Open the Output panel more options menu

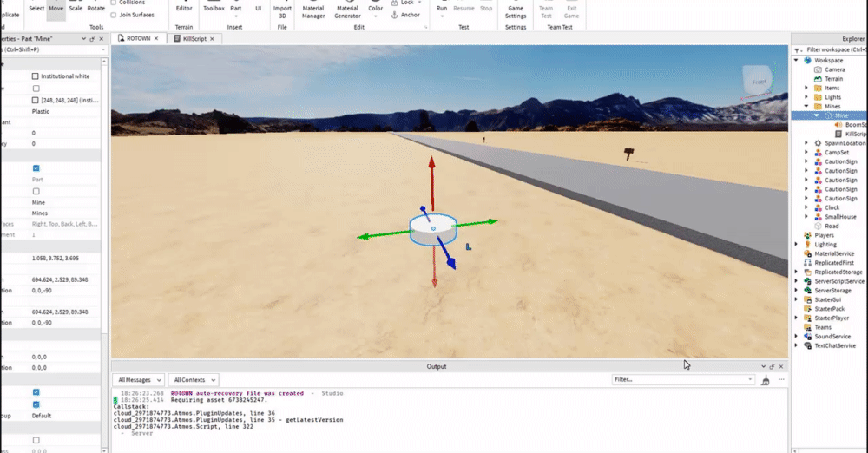(x=782, y=380)
